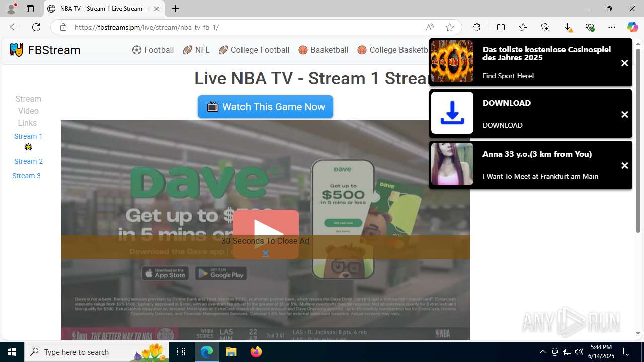
Task: Open Collections panel
Action: coord(545,27)
